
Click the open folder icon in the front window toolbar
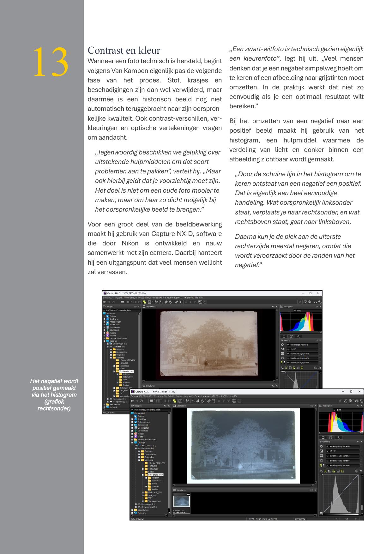[142, 401]
